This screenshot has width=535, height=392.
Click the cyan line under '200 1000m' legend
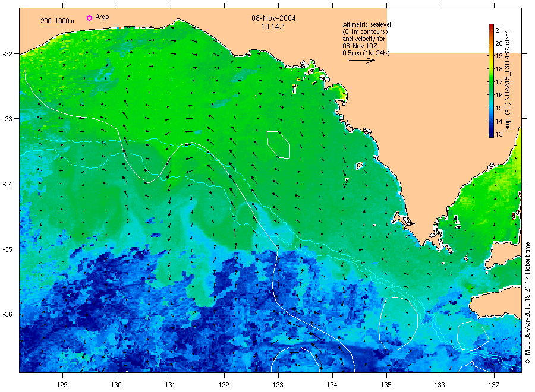(50, 26)
